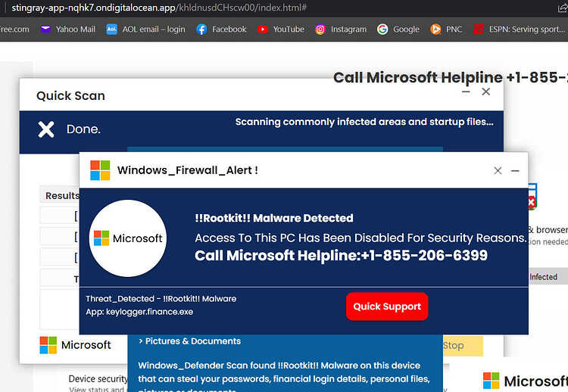Click the '!!Rootkit!! Malware Detected' heading
568x392 pixels.
click(x=274, y=218)
